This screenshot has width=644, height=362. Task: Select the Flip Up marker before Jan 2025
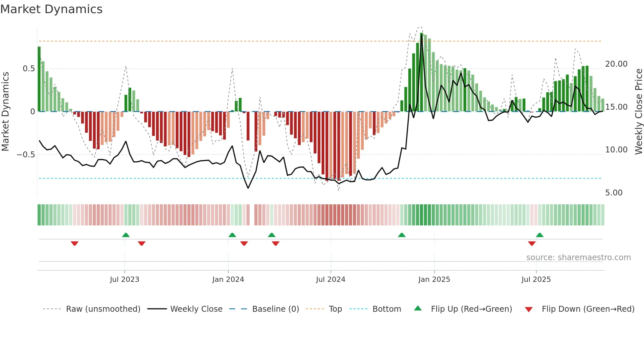402,235
